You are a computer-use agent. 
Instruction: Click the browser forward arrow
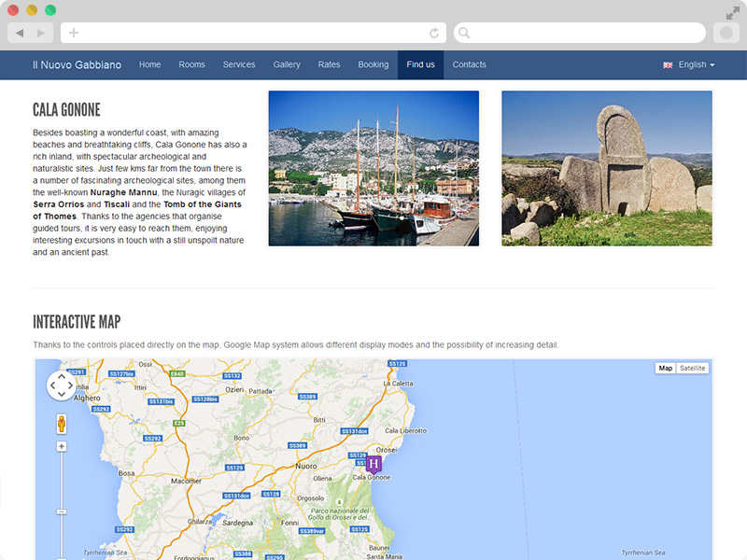(41, 33)
